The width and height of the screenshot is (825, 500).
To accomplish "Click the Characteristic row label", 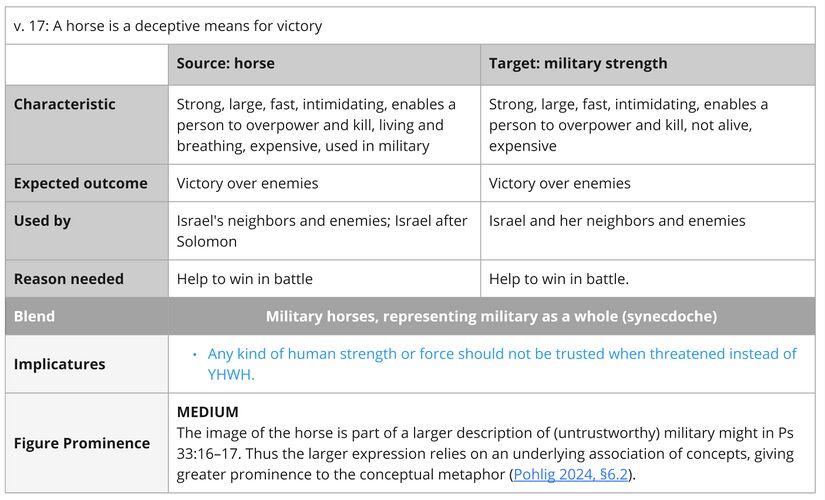I will [64, 104].
